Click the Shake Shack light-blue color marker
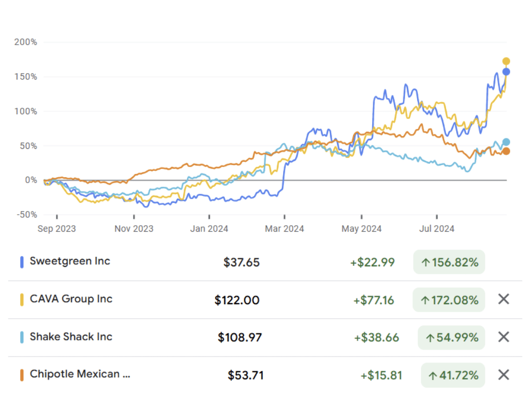The height and width of the screenshot is (411, 532). (22, 337)
